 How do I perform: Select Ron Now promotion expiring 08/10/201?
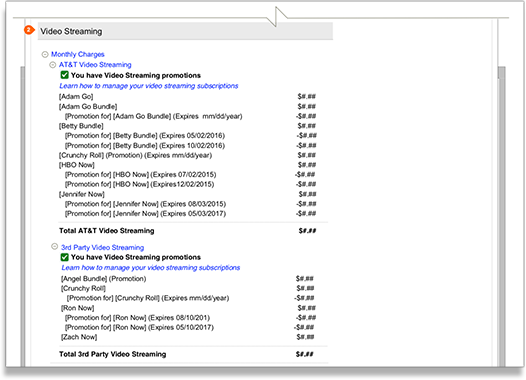(190, 318)
